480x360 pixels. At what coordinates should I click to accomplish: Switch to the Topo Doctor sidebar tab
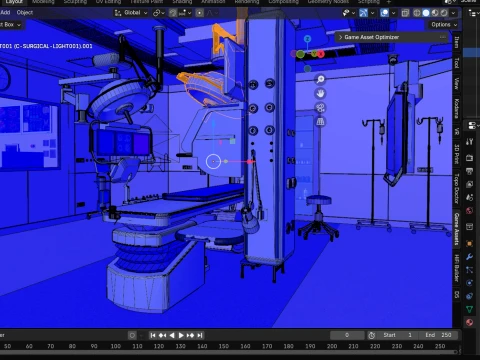(x=456, y=188)
